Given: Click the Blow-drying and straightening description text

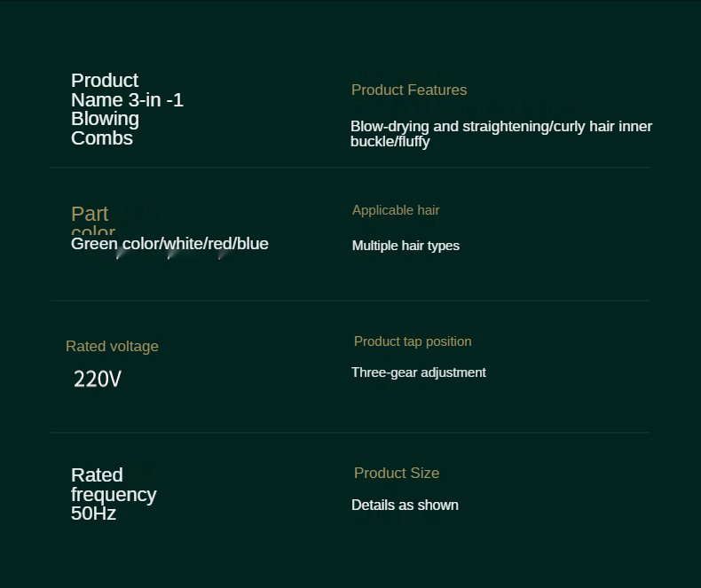Looking at the screenshot, I should coord(501,134).
